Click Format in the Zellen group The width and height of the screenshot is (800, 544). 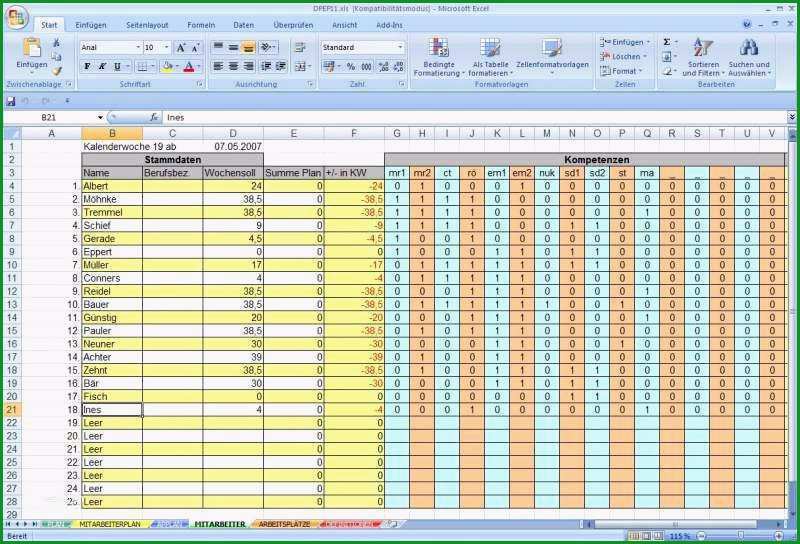(621, 71)
